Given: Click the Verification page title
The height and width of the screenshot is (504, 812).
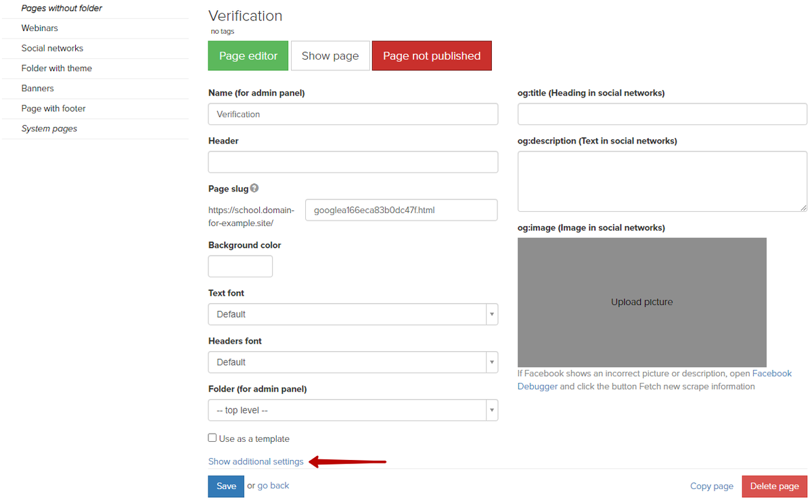Looking at the screenshot, I should pos(245,16).
